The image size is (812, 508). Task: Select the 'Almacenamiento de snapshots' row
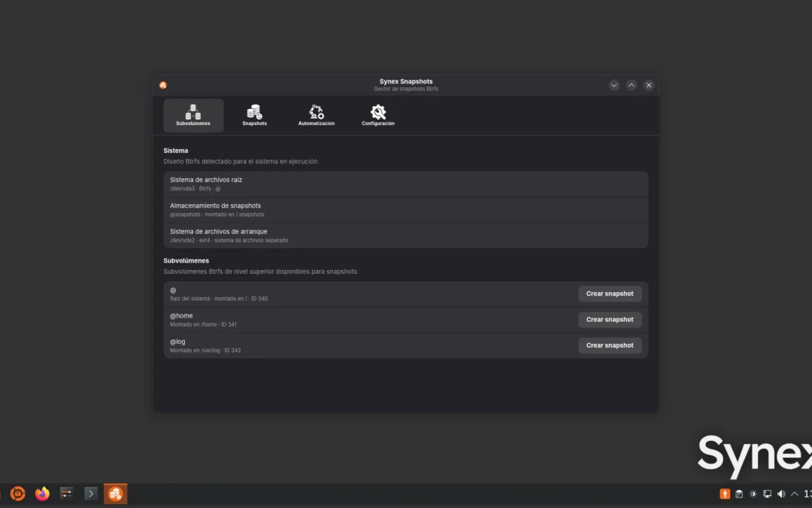coord(406,210)
